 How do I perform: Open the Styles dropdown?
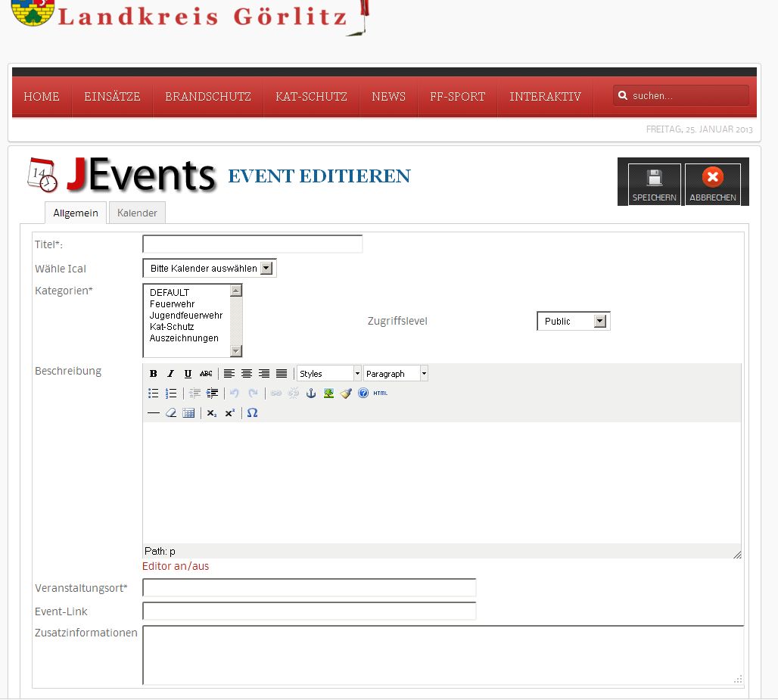click(328, 374)
